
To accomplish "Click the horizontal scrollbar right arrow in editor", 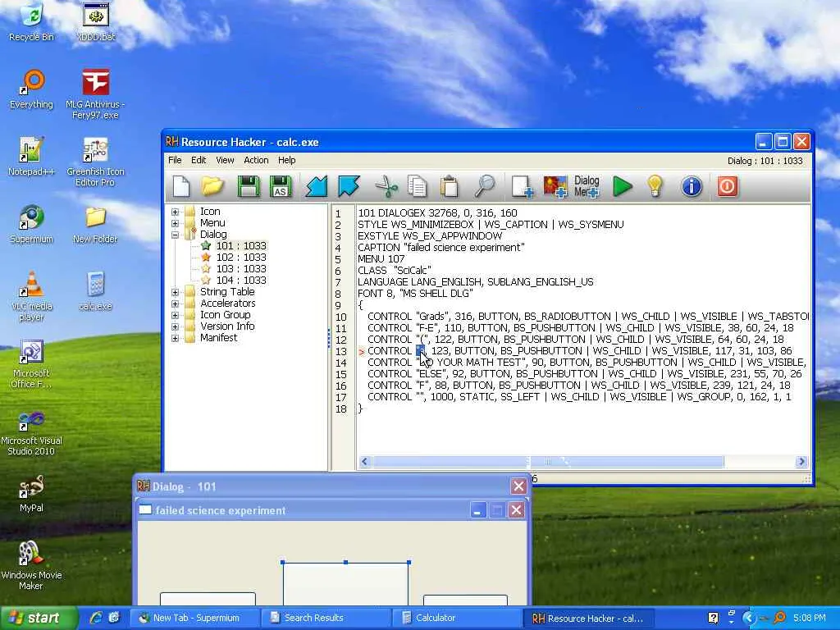I will click(x=801, y=462).
